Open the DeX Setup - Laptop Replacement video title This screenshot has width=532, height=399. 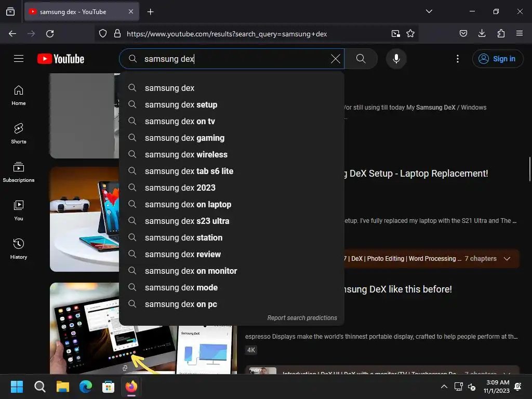[x=416, y=174]
